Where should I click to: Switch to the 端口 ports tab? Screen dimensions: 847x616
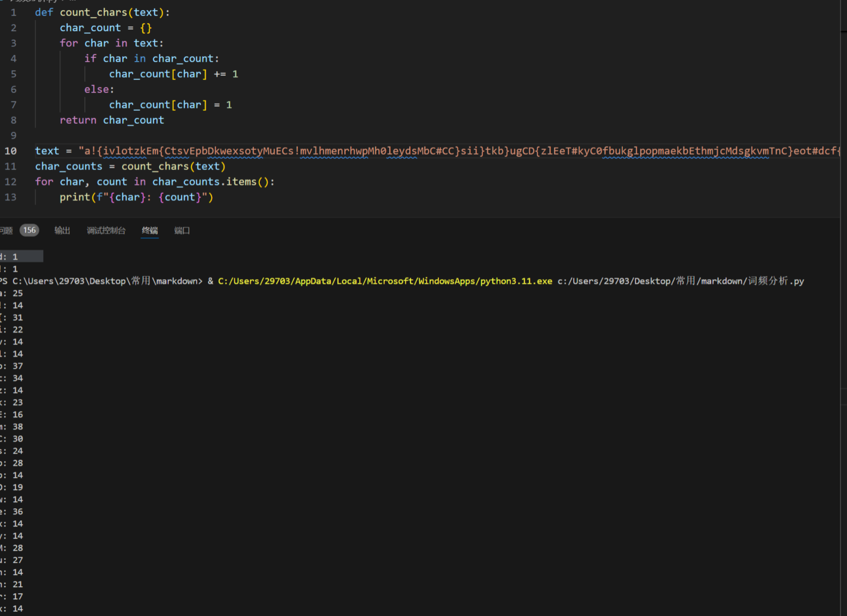(182, 230)
